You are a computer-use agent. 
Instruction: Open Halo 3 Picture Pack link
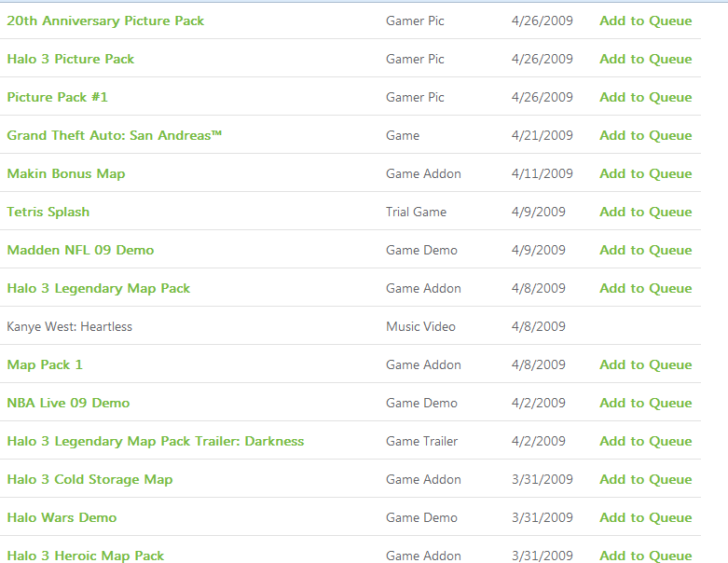(71, 59)
